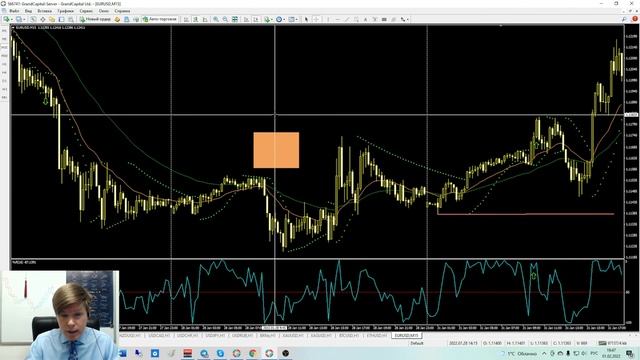640x360 pixels.
Task: Open the Вставка menu
Action: [44, 11]
